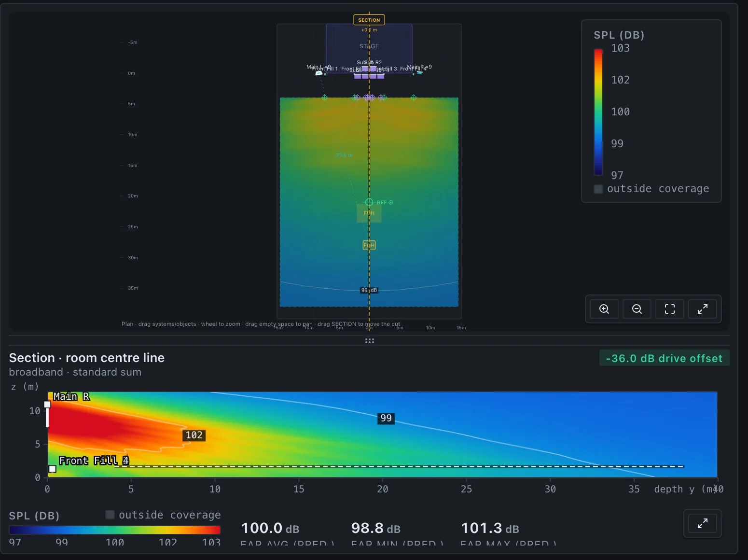Expand the section view to fullscreen
Viewport: 748px width, 560px height.
[703, 523]
